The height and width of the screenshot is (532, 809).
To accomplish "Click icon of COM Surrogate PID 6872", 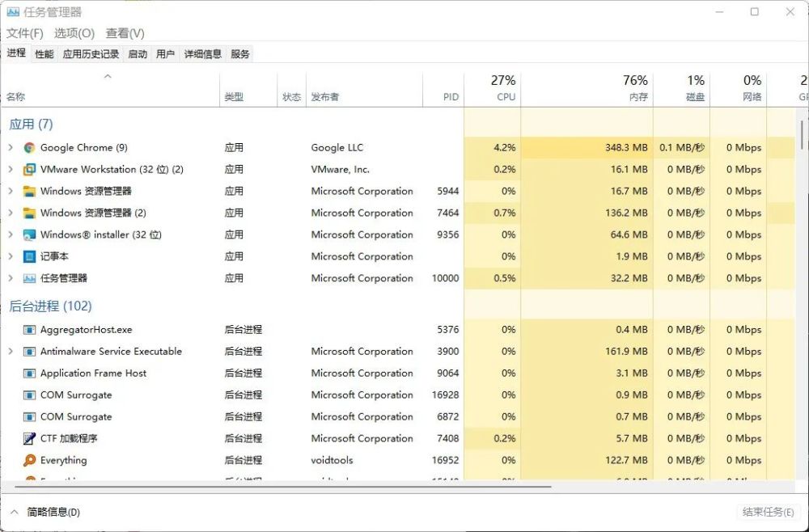I will coord(29,417).
